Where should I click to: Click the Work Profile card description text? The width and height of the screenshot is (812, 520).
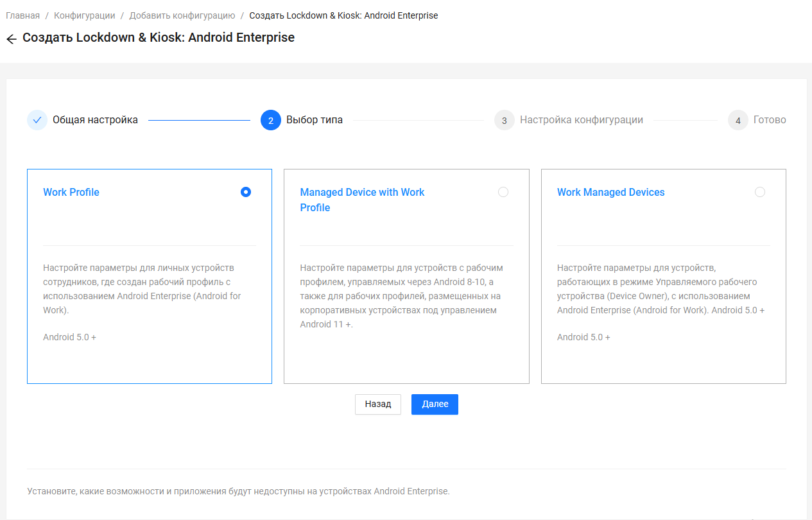[x=142, y=289]
